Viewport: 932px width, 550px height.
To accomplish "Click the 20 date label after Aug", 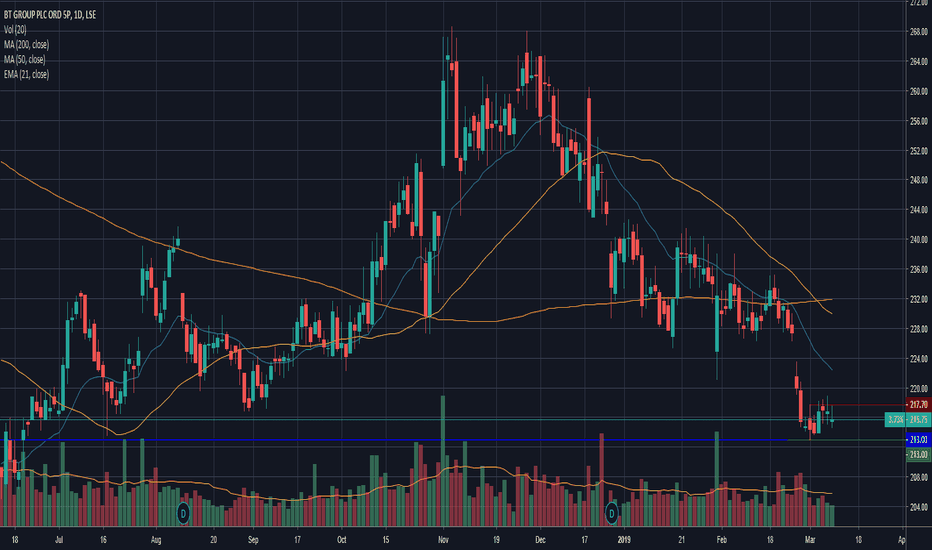I will coord(213,540).
